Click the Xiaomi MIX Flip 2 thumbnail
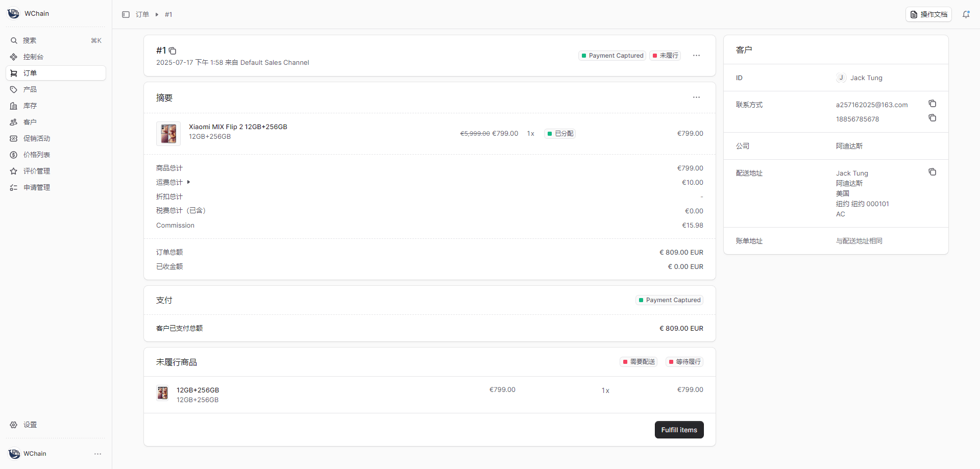Image resolution: width=980 pixels, height=469 pixels. point(168,134)
